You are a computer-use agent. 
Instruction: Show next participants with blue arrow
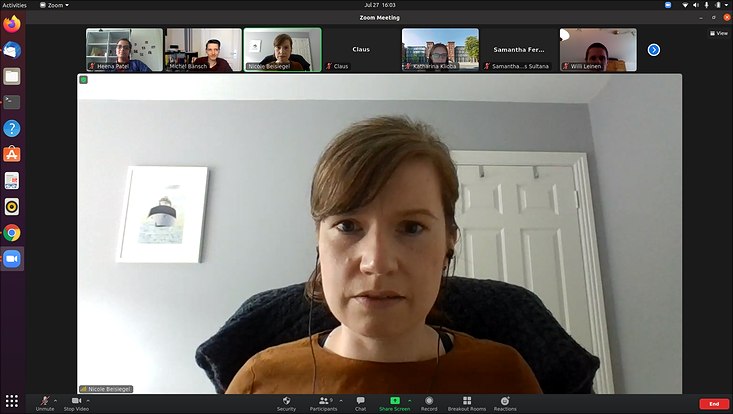[x=654, y=50]
